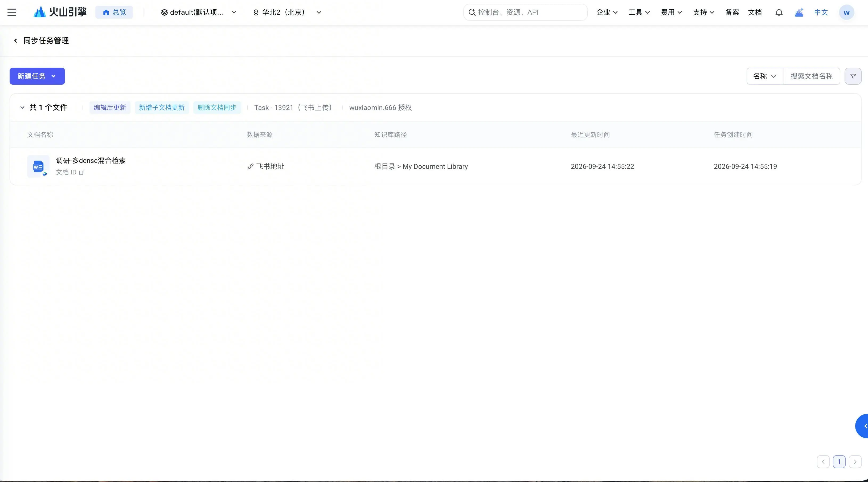The image size is (868, 482).
Task: Open the notification bell
Action: (779, 13)
